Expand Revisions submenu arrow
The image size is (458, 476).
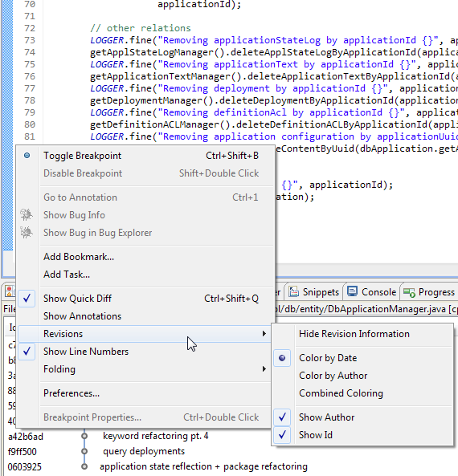264,334
